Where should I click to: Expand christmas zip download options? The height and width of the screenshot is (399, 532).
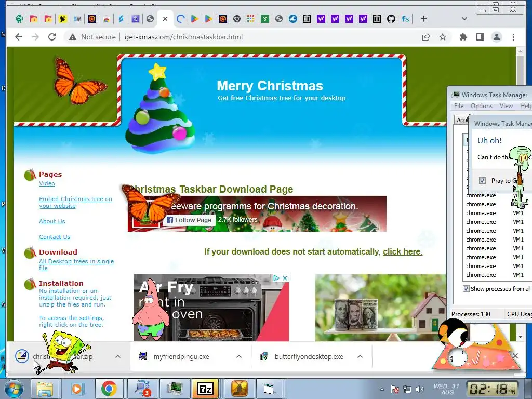118,356
